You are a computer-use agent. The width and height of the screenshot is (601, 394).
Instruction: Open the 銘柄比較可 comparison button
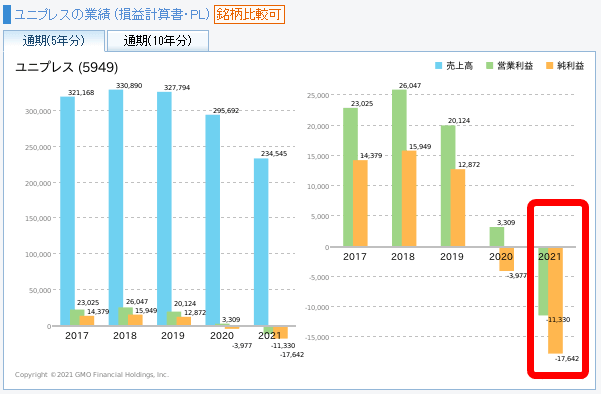(249, 15)
